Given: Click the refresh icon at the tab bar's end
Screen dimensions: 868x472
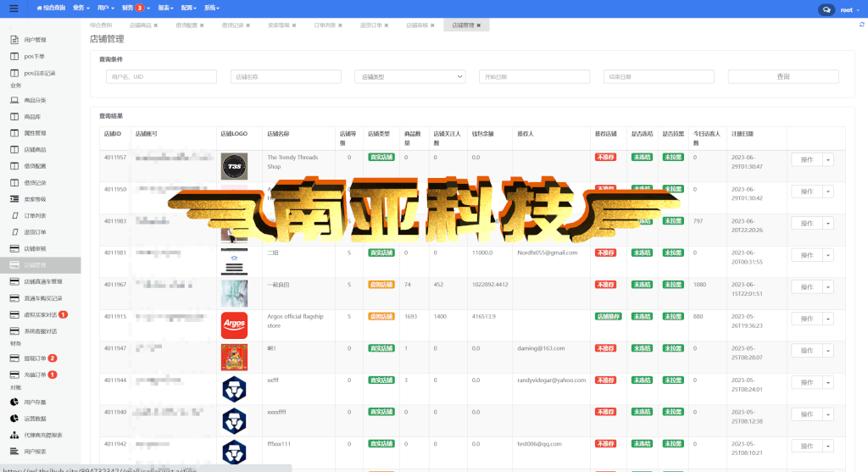Looking at the screenshot, I should point(862,25).
